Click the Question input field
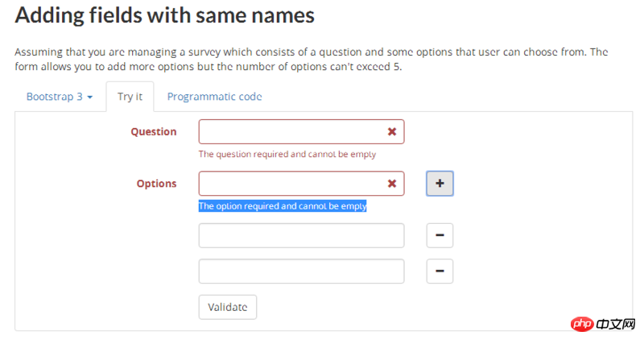Image resolution: width=644 pixels, height=340 pixels. click(290, 131)
